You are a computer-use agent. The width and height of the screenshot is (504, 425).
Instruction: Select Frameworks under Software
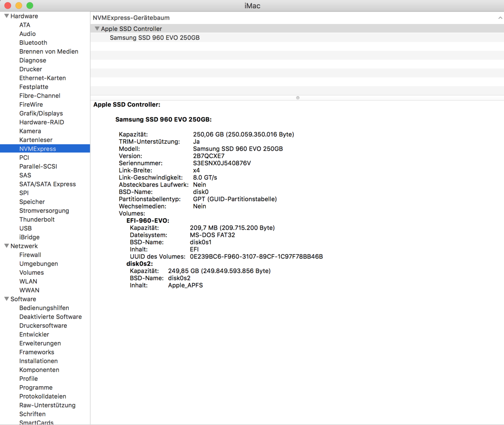(37, 352)
